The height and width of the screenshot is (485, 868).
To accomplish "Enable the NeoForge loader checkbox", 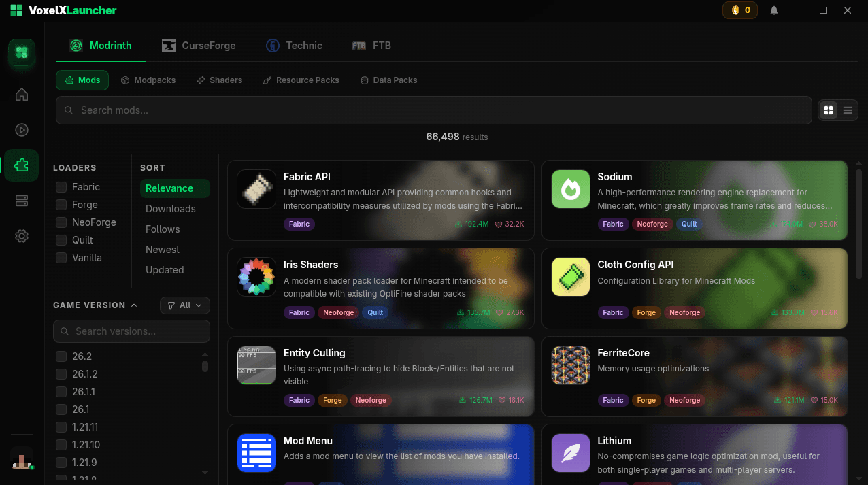I will click(x=61, y=222).
